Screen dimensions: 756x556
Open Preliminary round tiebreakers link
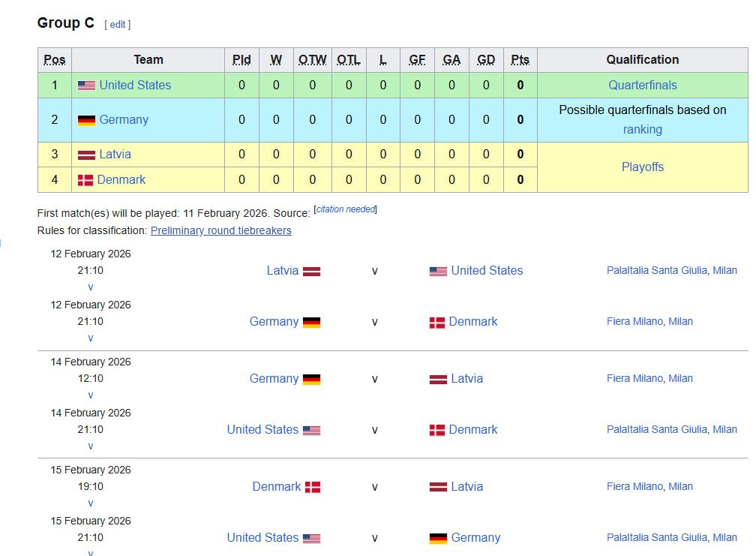[220, 230]
